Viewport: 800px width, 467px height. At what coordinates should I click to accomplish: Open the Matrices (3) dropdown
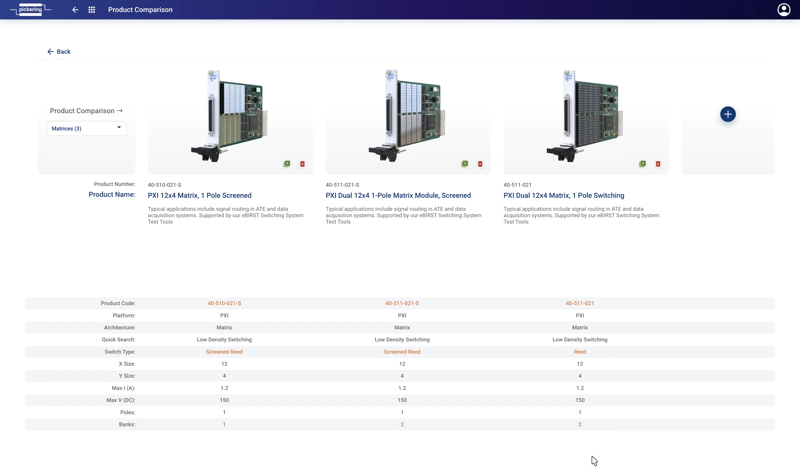[86, 129]
